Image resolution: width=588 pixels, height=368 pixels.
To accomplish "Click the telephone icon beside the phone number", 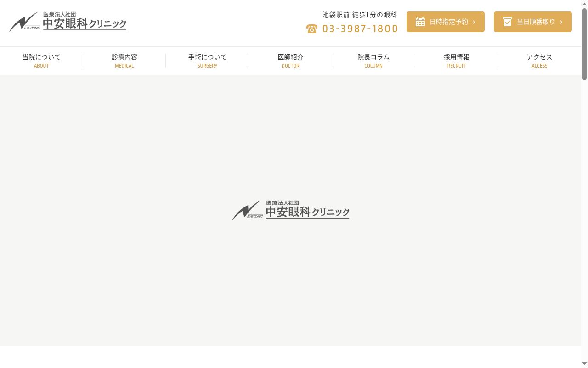I will point(312,29).
